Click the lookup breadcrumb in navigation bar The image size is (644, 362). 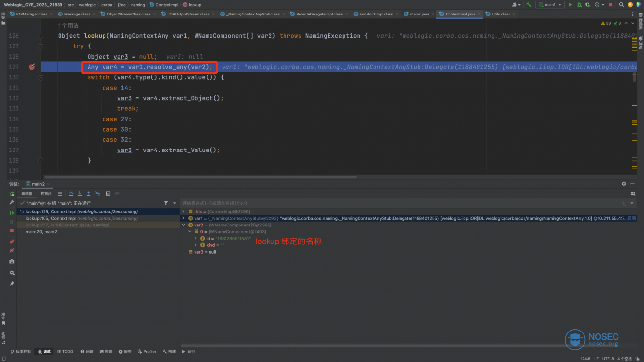192,5
